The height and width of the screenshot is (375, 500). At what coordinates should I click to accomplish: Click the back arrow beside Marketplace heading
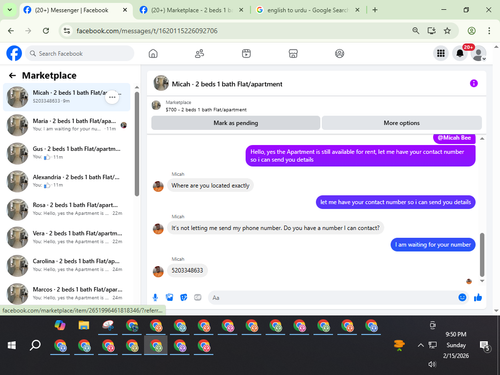pyautogui.click(x=12, y=76)
